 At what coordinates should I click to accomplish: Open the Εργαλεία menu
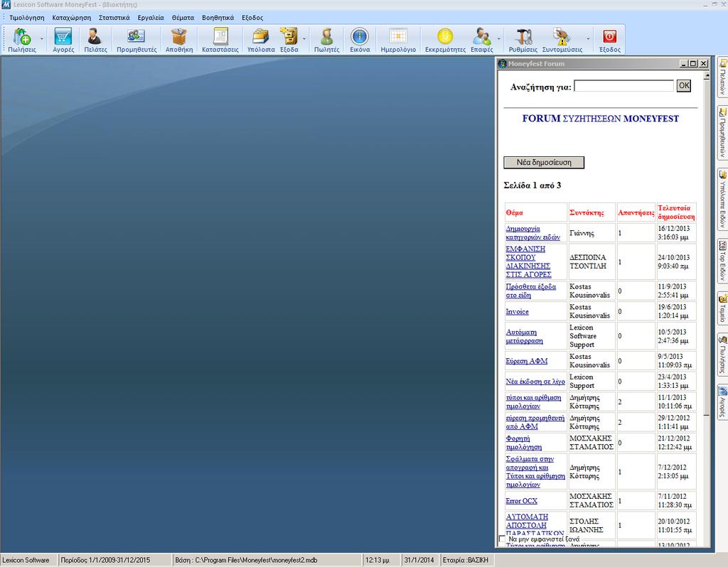[151, 18]
